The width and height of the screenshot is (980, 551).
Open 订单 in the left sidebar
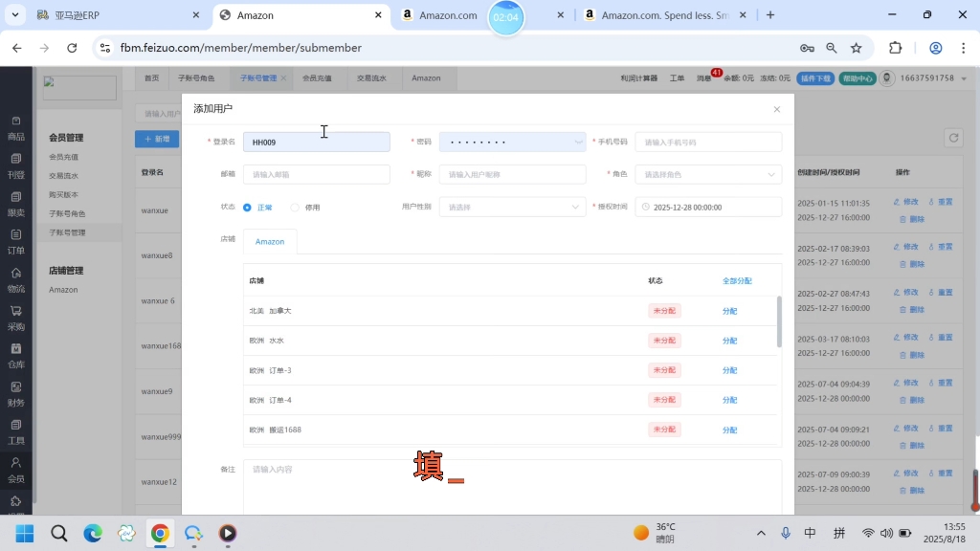16,242
